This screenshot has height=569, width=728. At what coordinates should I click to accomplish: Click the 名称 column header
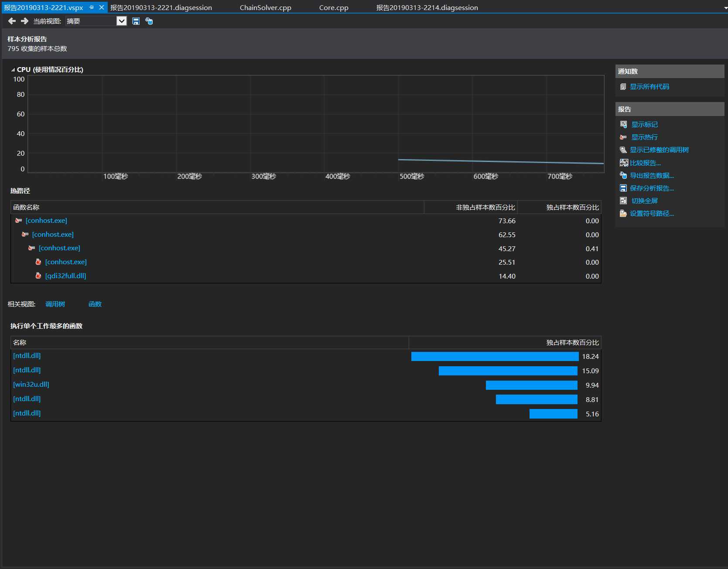(210, 343)
